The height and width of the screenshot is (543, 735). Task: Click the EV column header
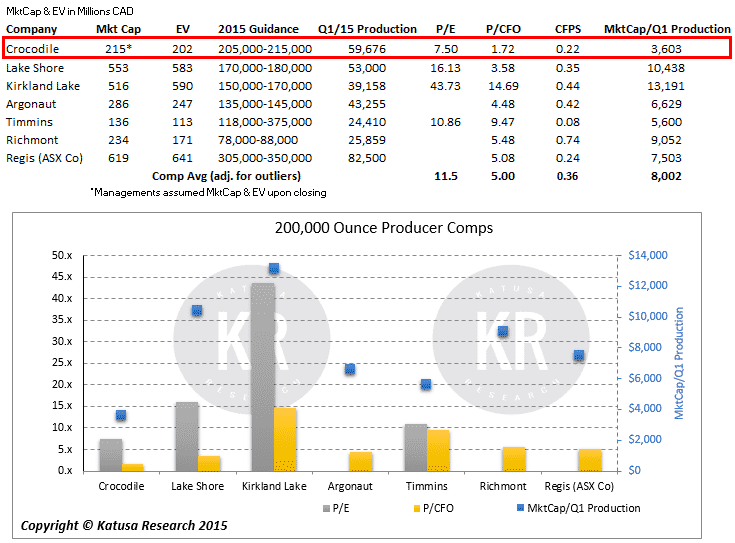tap(183, 29)
